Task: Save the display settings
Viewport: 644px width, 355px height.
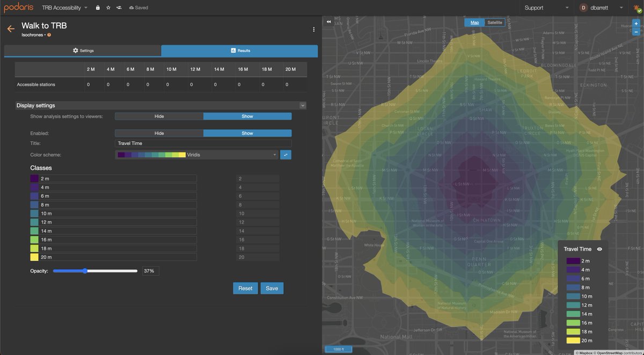Action: tap(272, 288)
